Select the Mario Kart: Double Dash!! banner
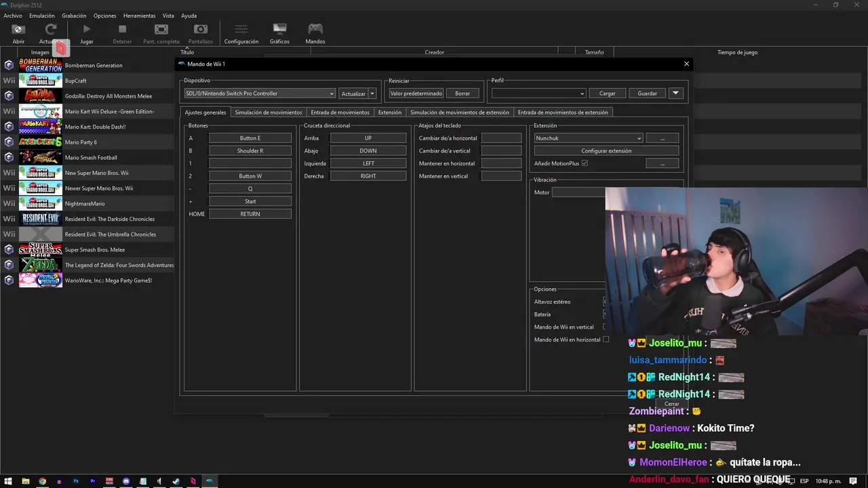The image size is (868, 488). coord(40,127)
